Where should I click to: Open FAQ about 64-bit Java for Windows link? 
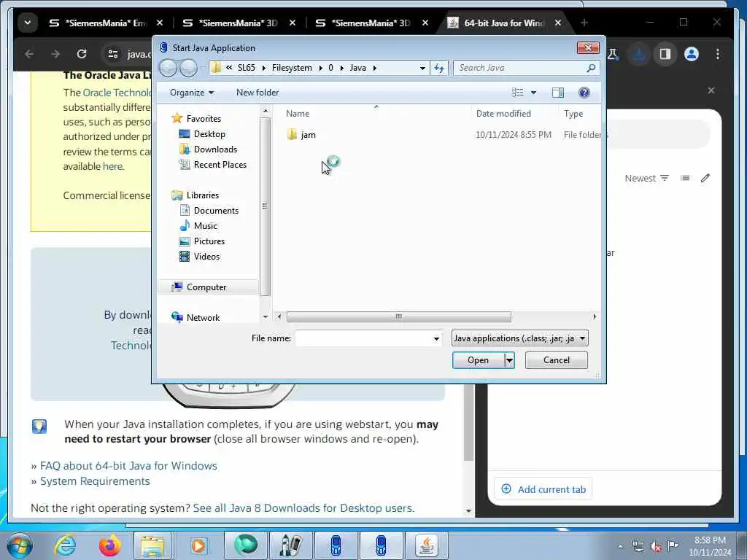[x=128, y=466]
